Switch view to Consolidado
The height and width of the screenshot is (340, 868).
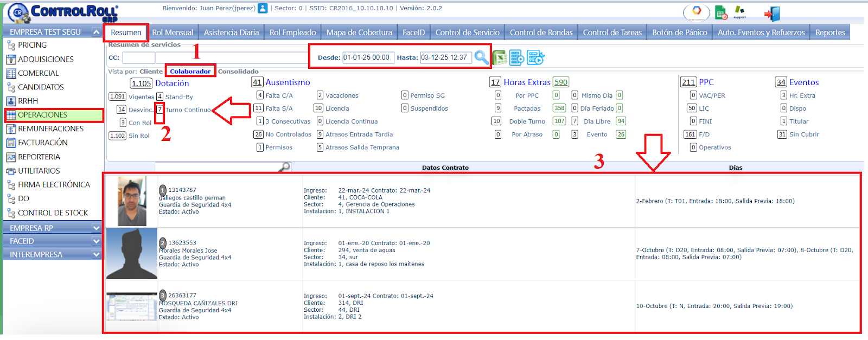pos(238,72)
